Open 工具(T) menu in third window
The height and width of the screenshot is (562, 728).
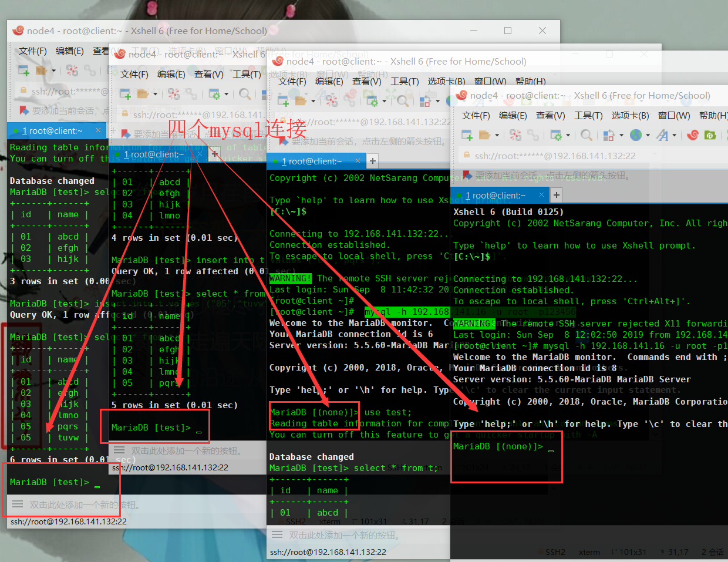[x=405, y=82]
